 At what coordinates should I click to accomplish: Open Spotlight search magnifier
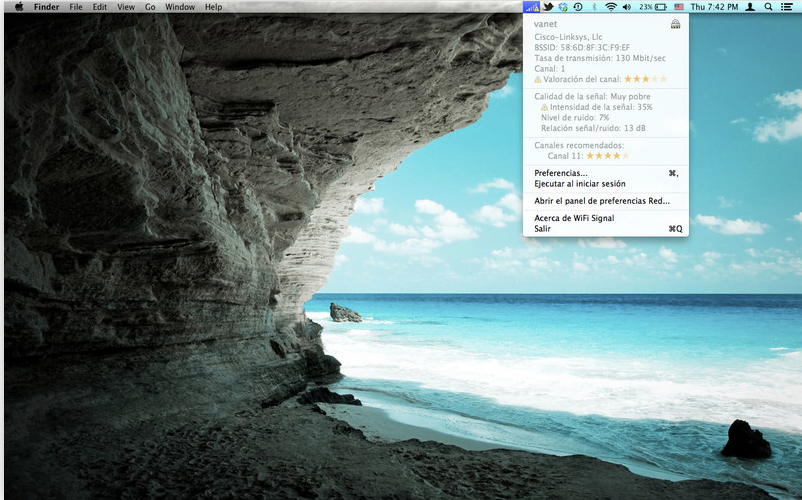pyautogui.click(x=768, y=7)
